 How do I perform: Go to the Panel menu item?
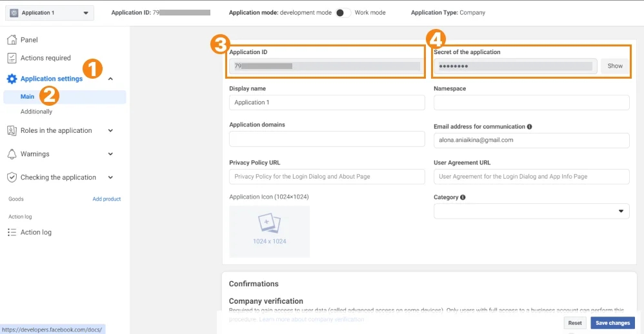(29, 40)
